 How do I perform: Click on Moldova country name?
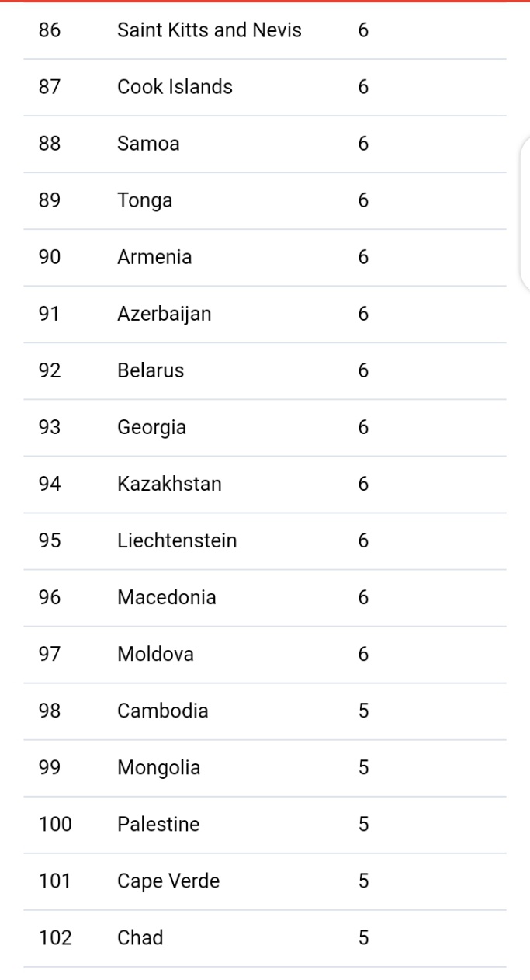pos(155,654)
